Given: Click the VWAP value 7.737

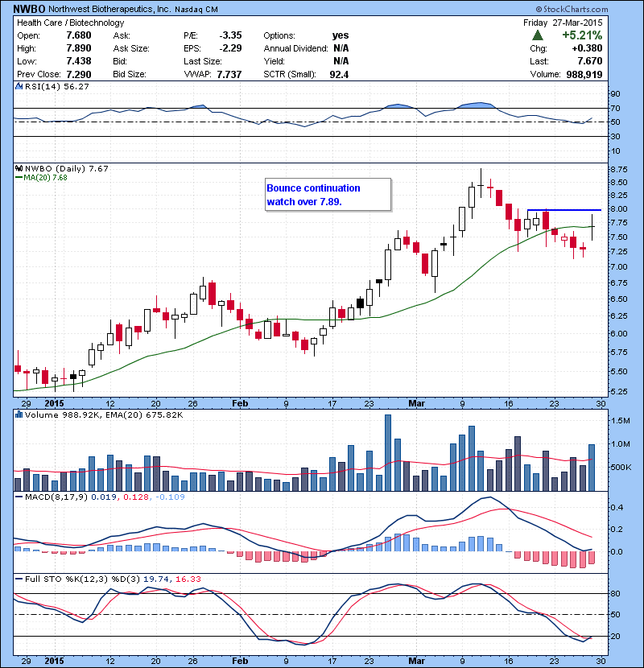Looking at the screenshot, I should click(229, 74).
